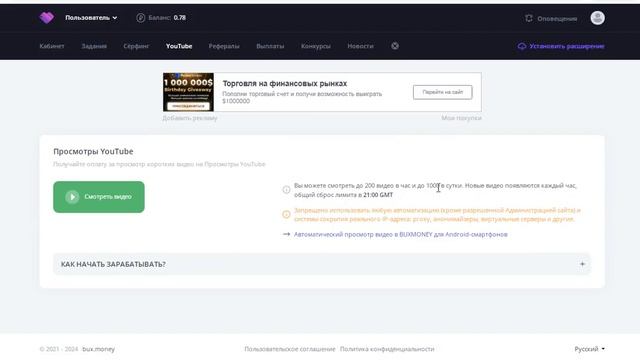Image resolution: width=640 pixels, height=360 pixels.
Task: Go to the Кабинет tab
Action: point(52,47)
